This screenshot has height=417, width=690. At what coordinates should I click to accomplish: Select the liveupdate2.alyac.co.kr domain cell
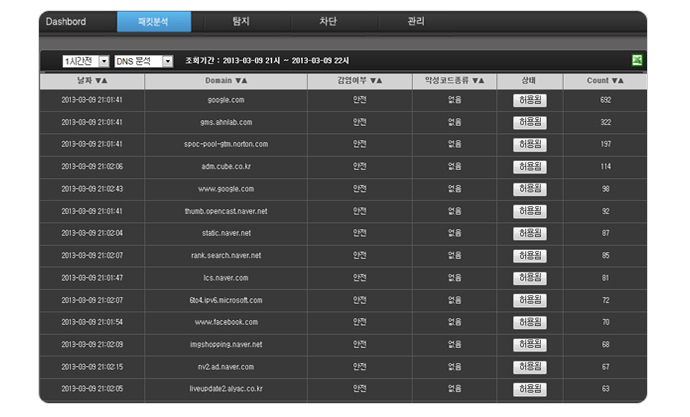(226, 389)
